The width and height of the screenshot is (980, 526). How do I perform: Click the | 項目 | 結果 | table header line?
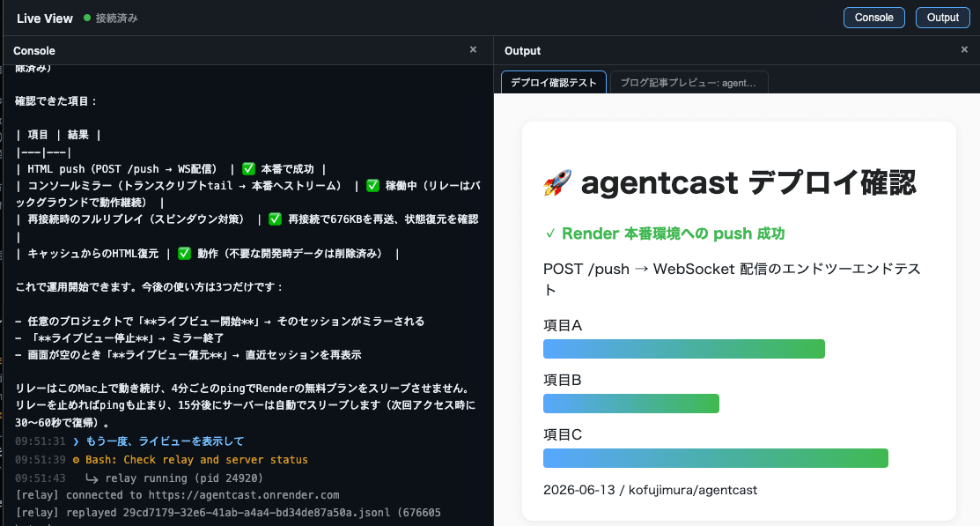point(58,135)
